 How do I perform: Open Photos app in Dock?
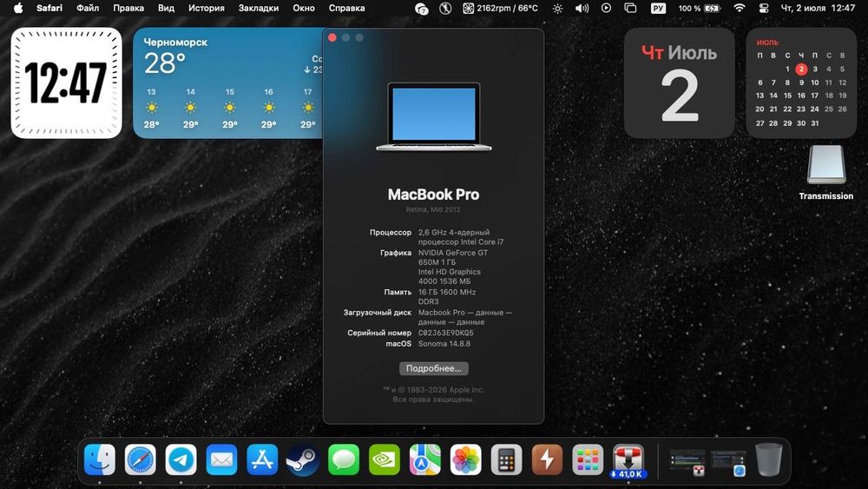(465, 459)
